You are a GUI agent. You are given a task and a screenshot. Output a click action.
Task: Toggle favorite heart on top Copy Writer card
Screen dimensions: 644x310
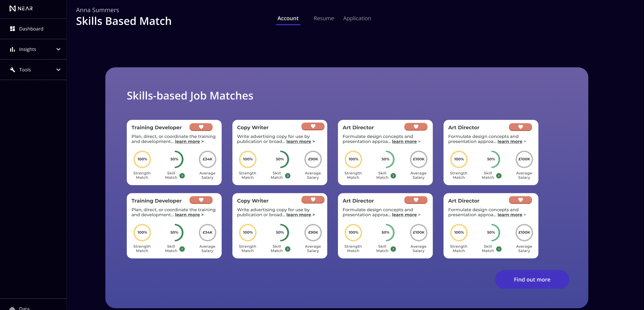coord(313,126)
